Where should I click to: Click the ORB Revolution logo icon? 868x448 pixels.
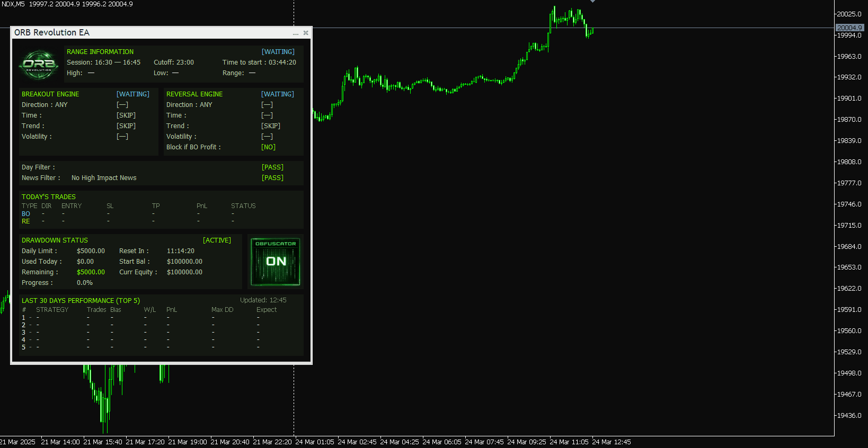(39, 65)
